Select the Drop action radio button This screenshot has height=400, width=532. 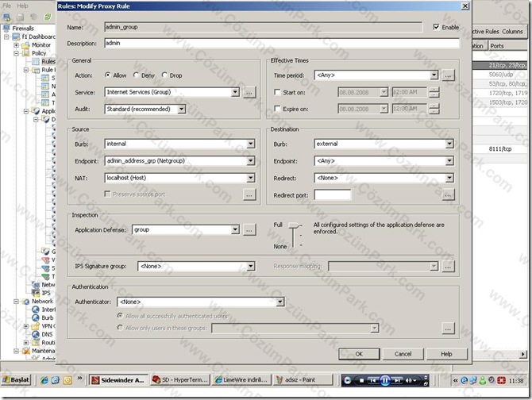pos(164,75)
